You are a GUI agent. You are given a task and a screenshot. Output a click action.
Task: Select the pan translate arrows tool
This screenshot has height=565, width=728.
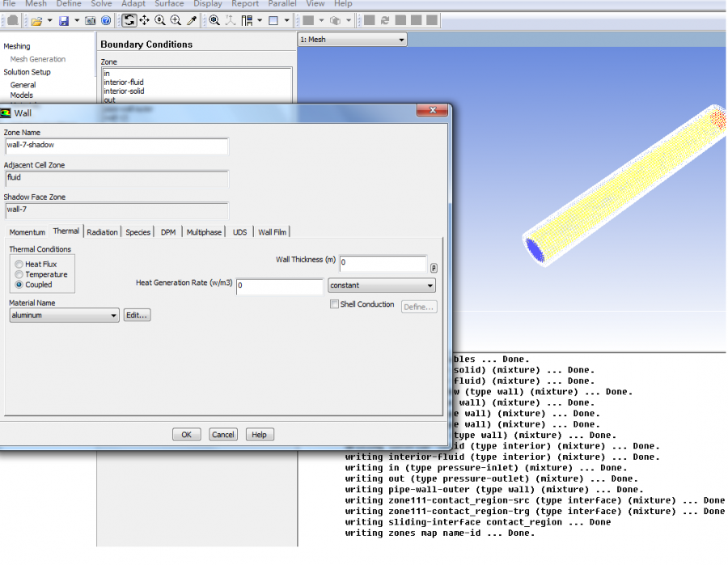[x=145, y=20]
